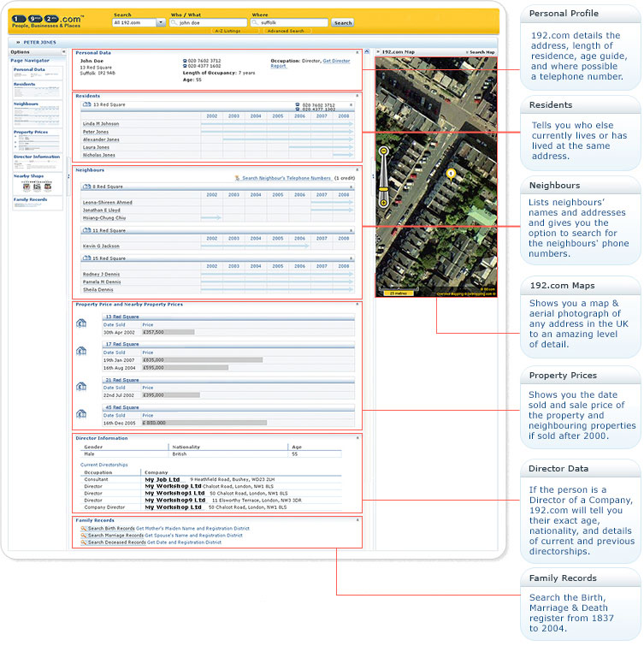Click the phone icon next to 020 4377 1602 in Personal Data
Viewport: 644px width, 646px height.
185,66
